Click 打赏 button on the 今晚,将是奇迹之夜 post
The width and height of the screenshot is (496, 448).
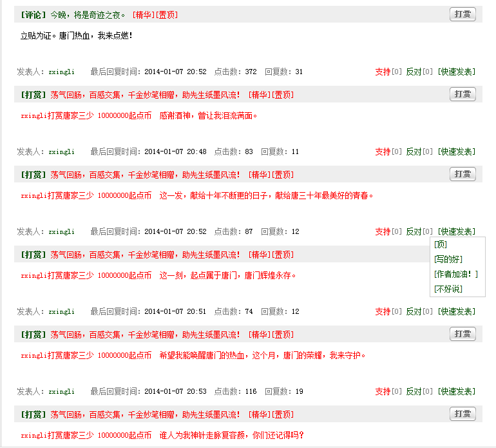[x=463, y=14]
